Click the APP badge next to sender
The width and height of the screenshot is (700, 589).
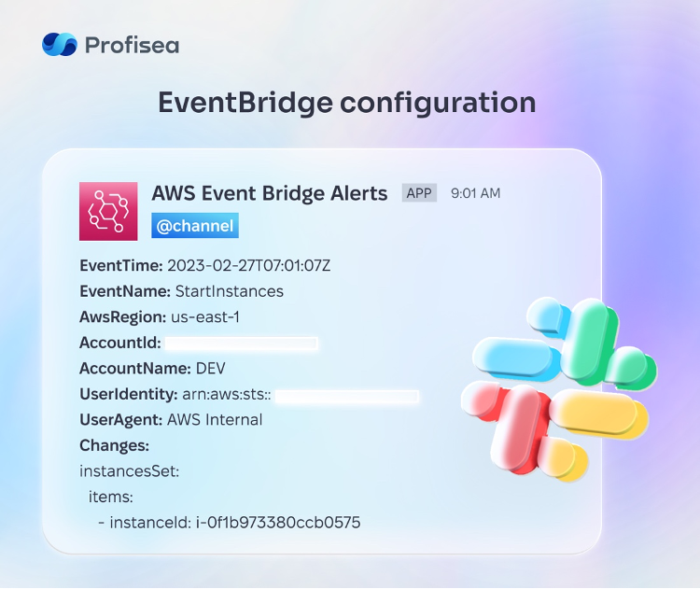pyautogui.click(x=419, y=193)
